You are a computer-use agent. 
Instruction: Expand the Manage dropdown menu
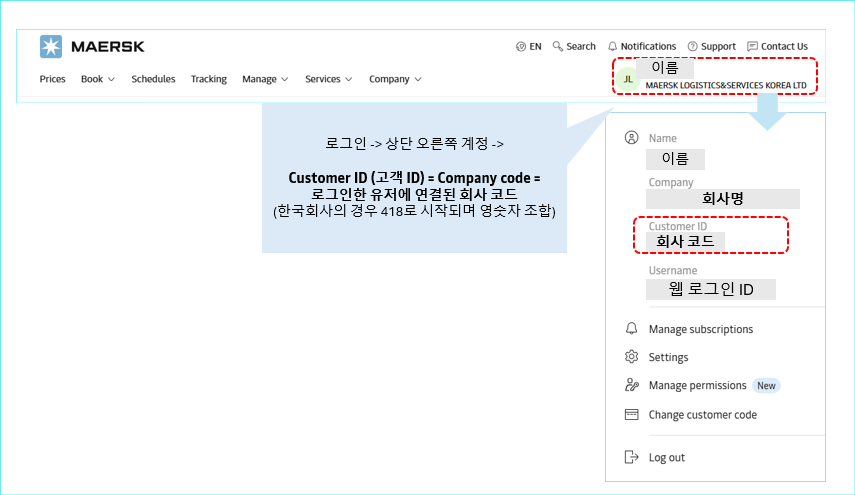pyautogui.click(x=265, y=79)
